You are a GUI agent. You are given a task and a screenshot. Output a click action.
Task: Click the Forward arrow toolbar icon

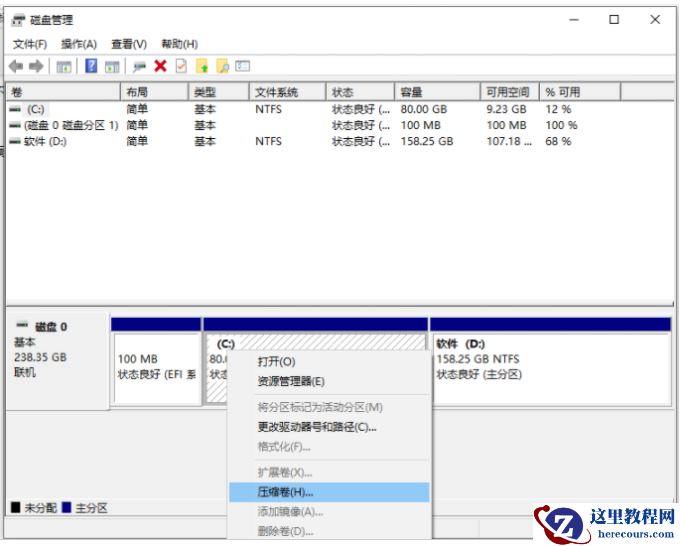pos(36,66)
